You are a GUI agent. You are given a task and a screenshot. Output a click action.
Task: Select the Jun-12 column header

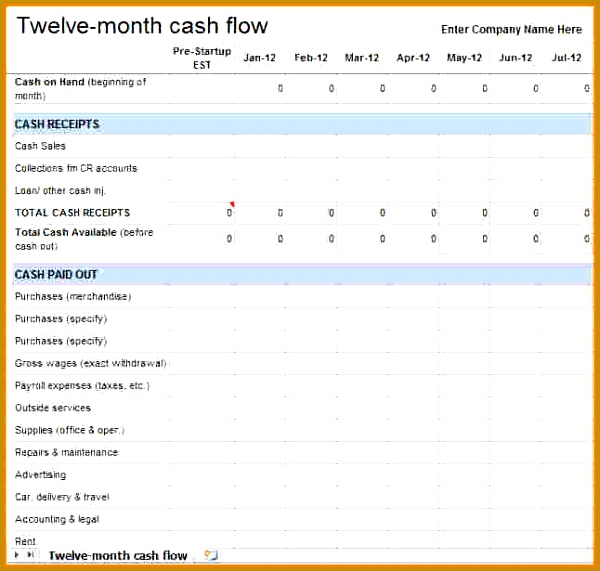coord(515,58)
